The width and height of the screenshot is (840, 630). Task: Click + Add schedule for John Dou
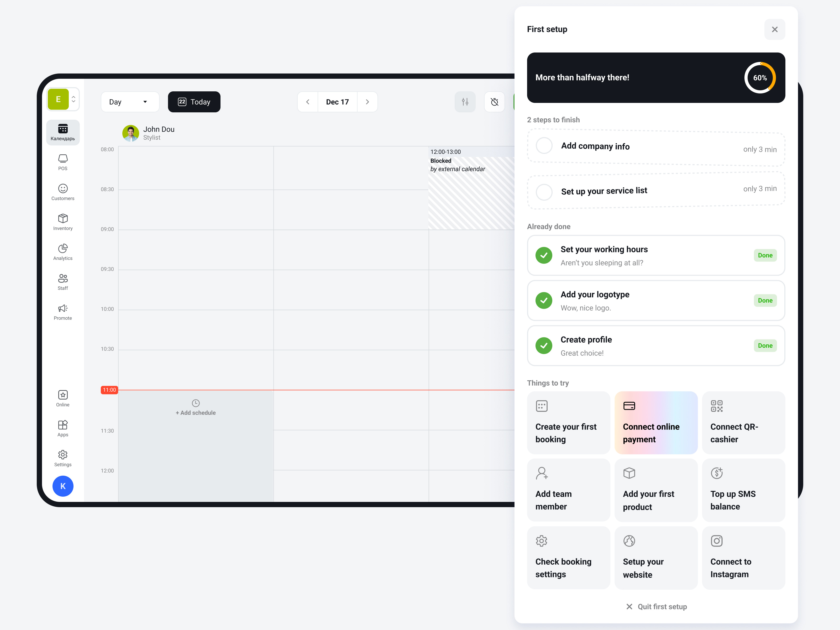pyautogui.click(x=196, y=408)
